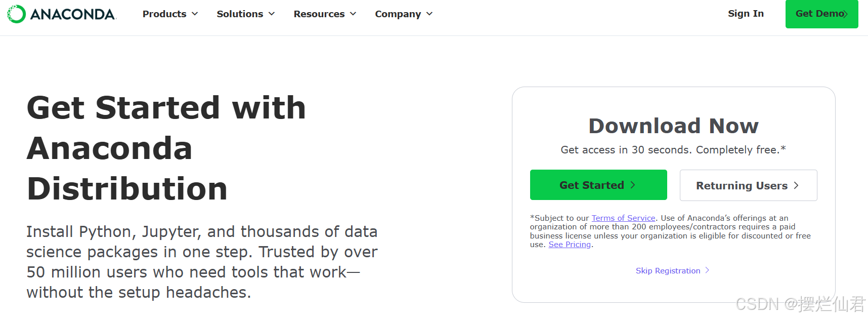The height and width of the screenshot is (319, 868).
Task: Follow the Skip Registration link
Action: pyautogui.click(x=668, y=271)
